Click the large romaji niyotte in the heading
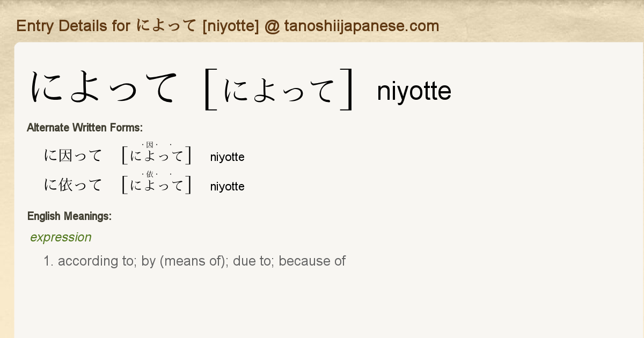Viewport: 644px width, 338px height. pyautogui.click(x=414, y=91)
